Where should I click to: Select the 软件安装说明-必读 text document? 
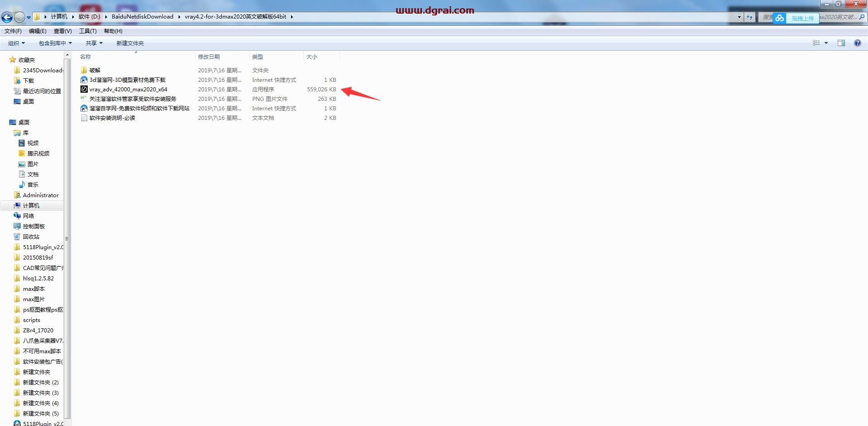112,118
